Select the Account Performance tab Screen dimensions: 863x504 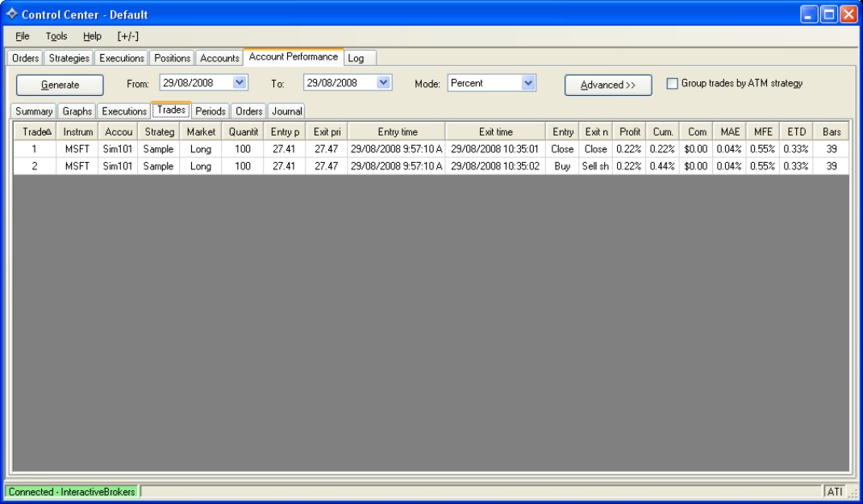pyautogui.click(x=294, y=56)
